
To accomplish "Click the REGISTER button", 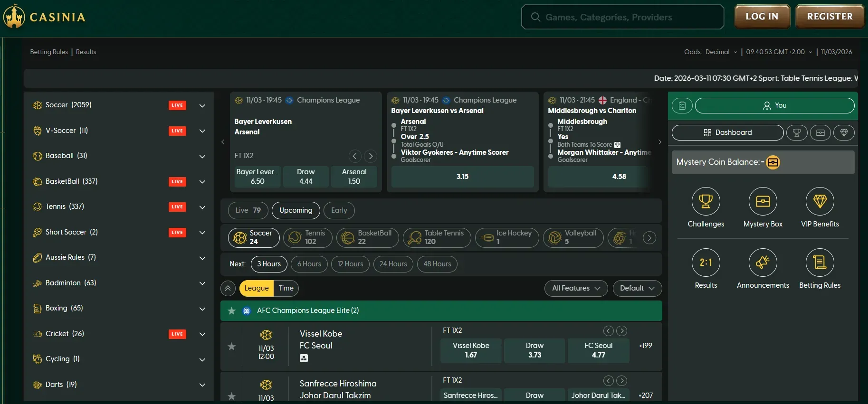I will point(830,17).
